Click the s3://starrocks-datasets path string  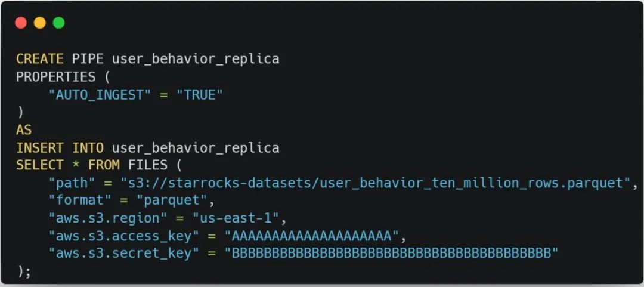point(376,183)
